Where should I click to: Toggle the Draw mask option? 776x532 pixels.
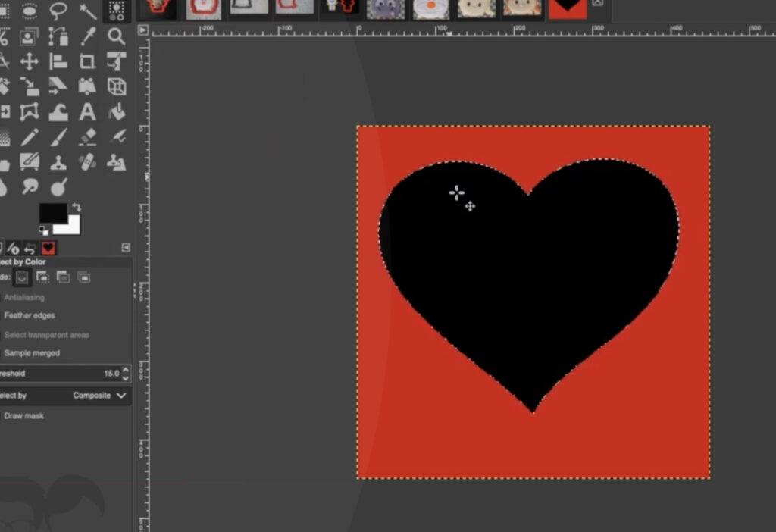click(x=23, y=416)
